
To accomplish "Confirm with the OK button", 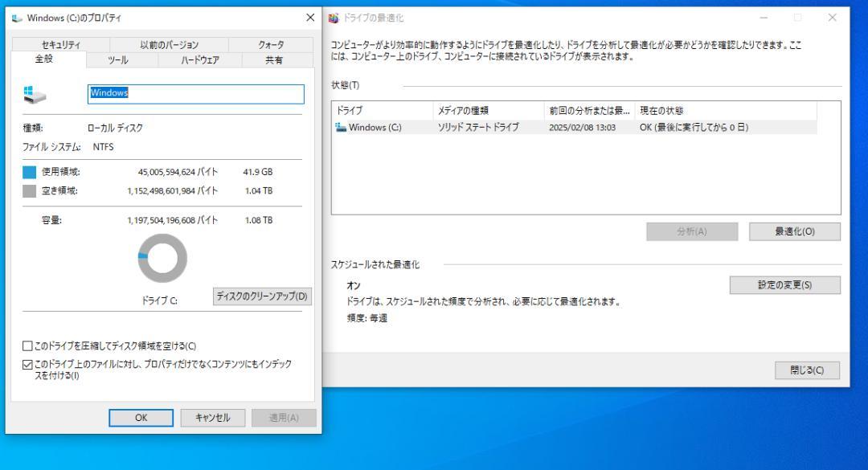I will (141, 418).
